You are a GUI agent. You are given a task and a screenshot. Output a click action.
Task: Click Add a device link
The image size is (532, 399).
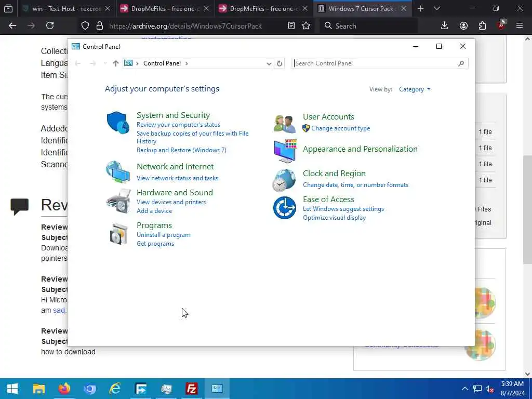154,211
